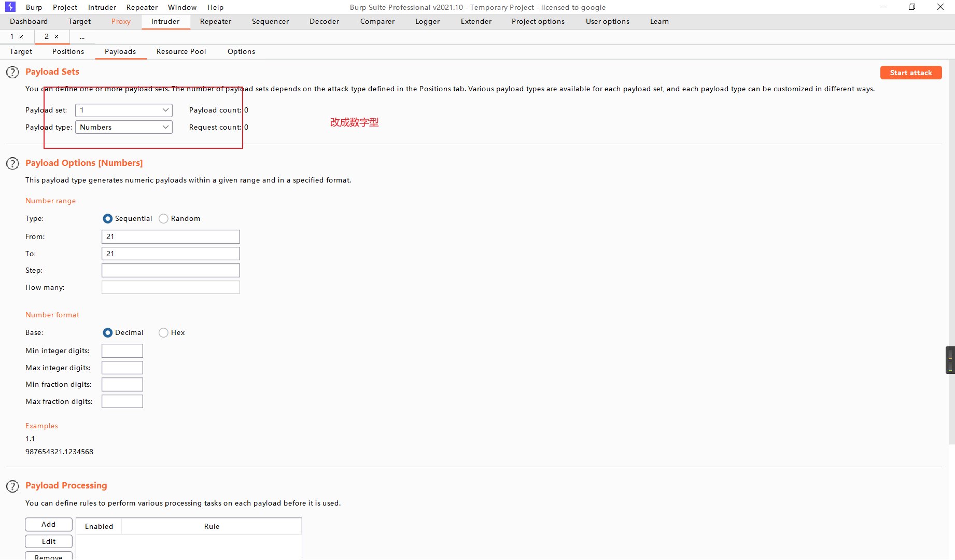Click the Max integer digits field

[122, 368]
